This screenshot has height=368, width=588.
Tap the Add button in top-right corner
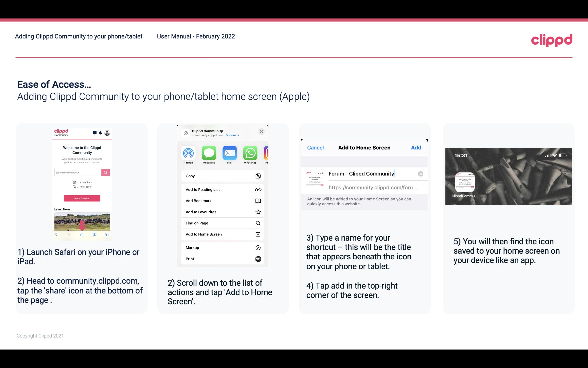click(x=416, y=148)
